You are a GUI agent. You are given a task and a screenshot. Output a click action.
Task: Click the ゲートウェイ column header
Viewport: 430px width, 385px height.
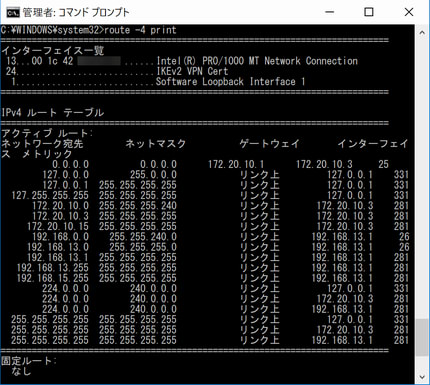tap(269, 144)
